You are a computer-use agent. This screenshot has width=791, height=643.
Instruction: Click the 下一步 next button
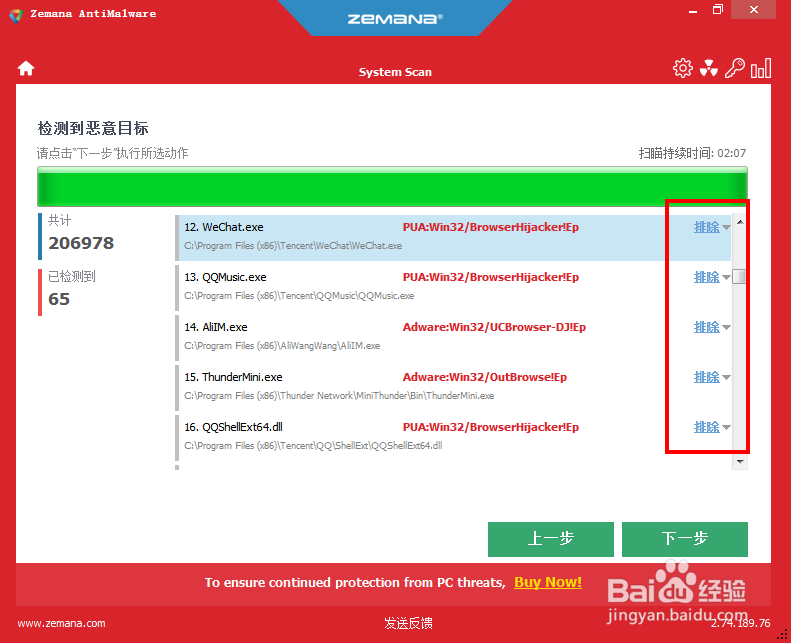(x=685, y=539)
